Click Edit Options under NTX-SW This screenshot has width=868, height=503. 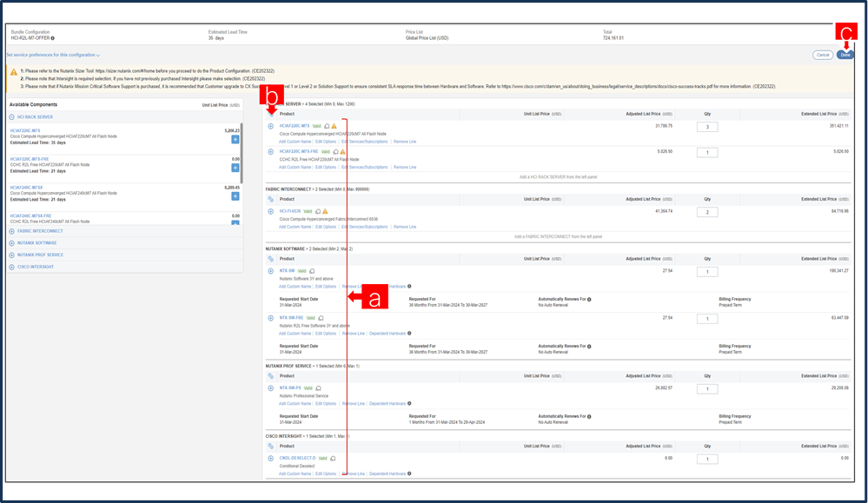pos(326,287)
